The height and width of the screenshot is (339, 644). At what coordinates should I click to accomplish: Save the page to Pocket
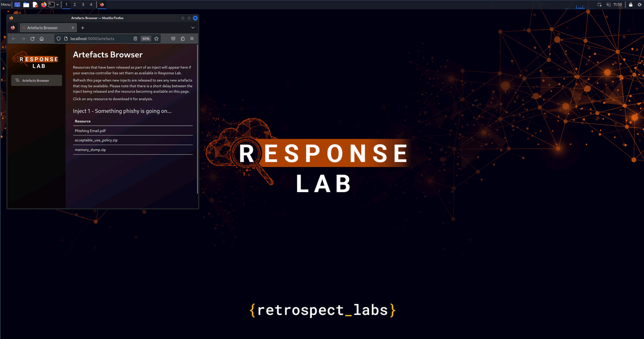tap(173, 39)
